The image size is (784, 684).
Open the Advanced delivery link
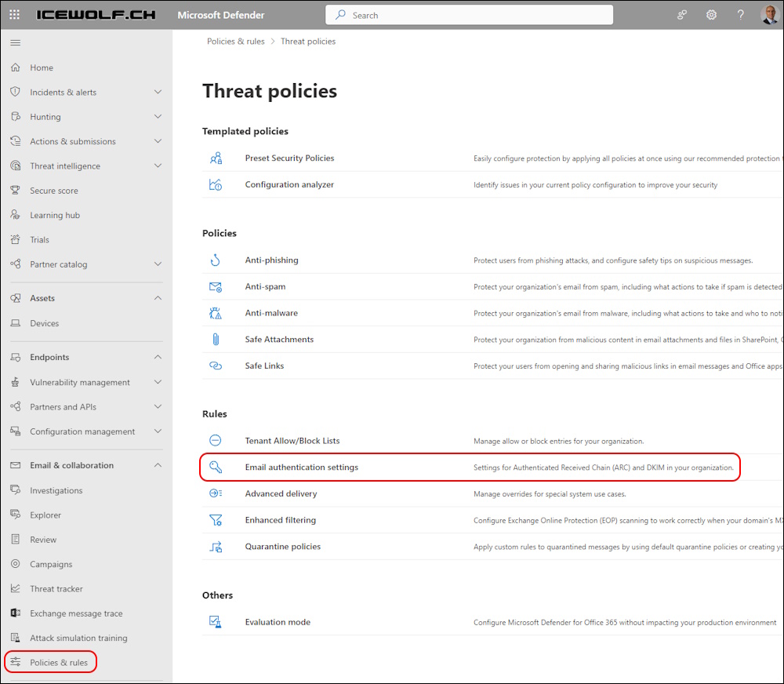(x=281, y=493)
